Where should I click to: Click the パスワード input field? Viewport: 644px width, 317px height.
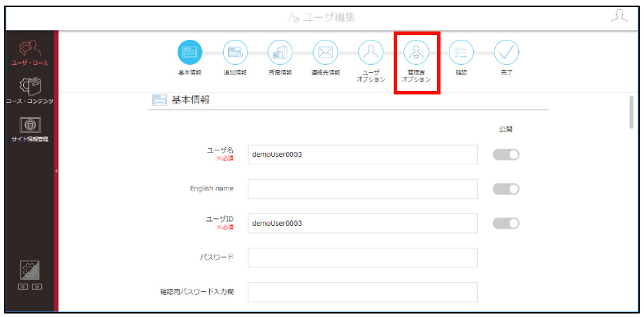click(x=363, y=258)
